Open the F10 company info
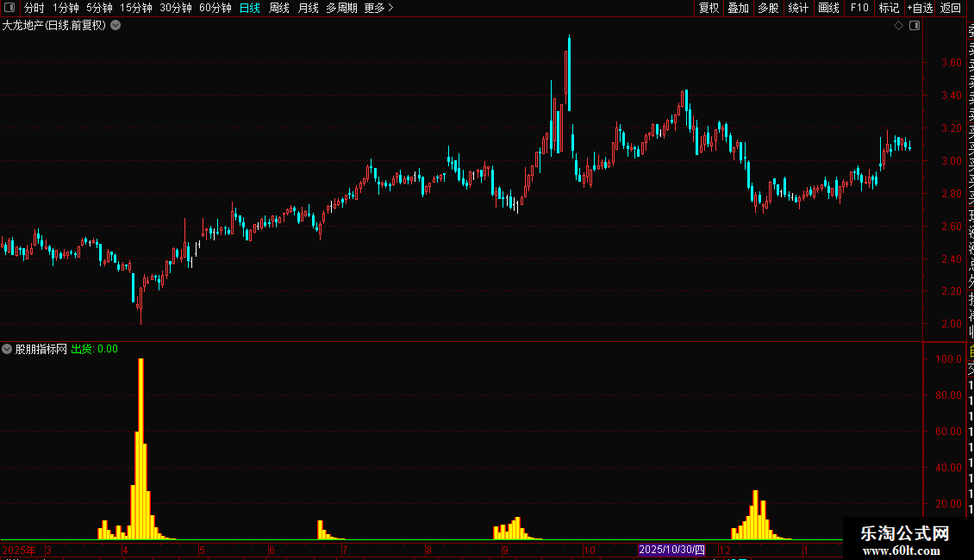This screenshot has width=974, height=560. click(x=859, y=8)
